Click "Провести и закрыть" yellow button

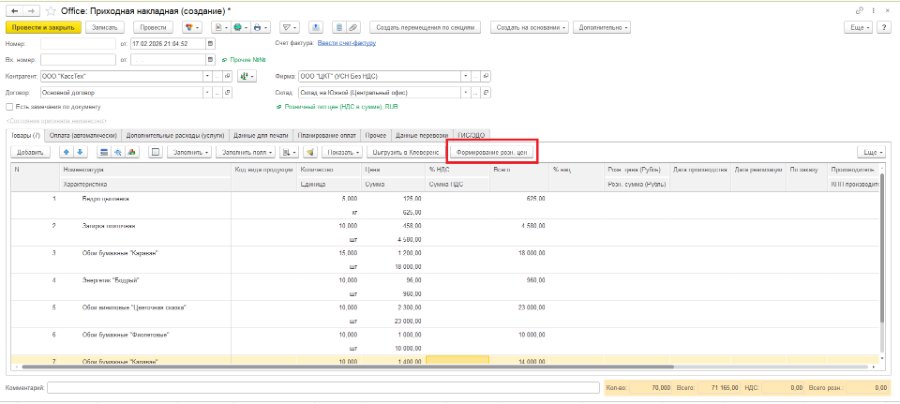43,27
